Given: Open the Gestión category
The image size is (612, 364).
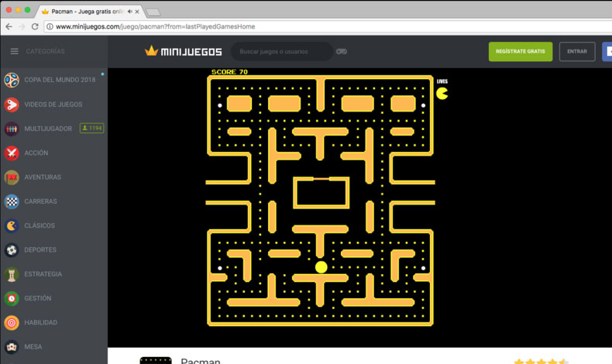Looking at the screenshot, I should (37, 298).
